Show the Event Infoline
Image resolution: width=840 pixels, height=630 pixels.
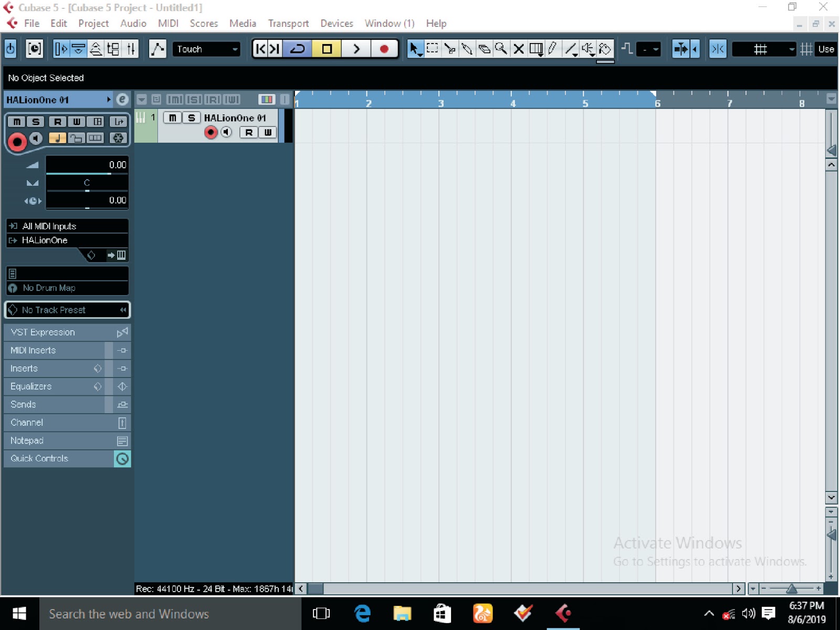[x=79, y=49]
